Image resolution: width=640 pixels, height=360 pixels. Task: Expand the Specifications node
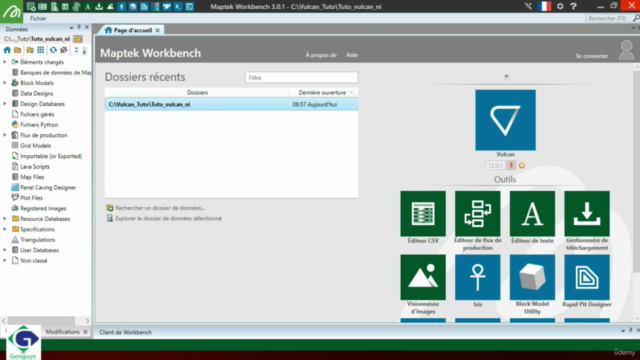(5, 229)
